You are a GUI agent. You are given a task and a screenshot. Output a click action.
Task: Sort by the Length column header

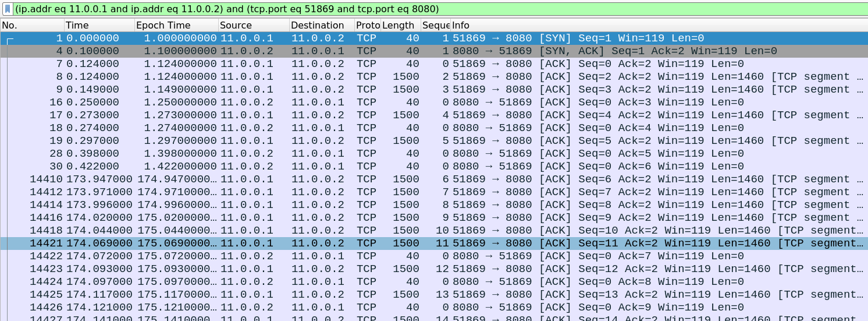tap(401, 25)
